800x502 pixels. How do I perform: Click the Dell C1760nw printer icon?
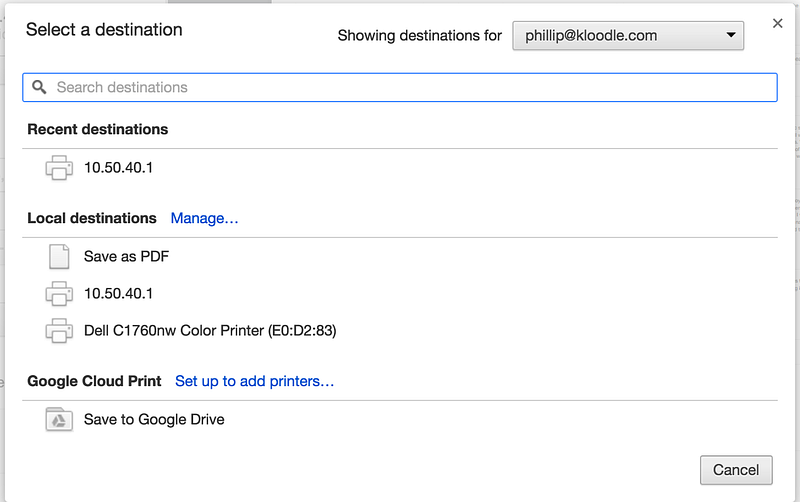[59, 330]
